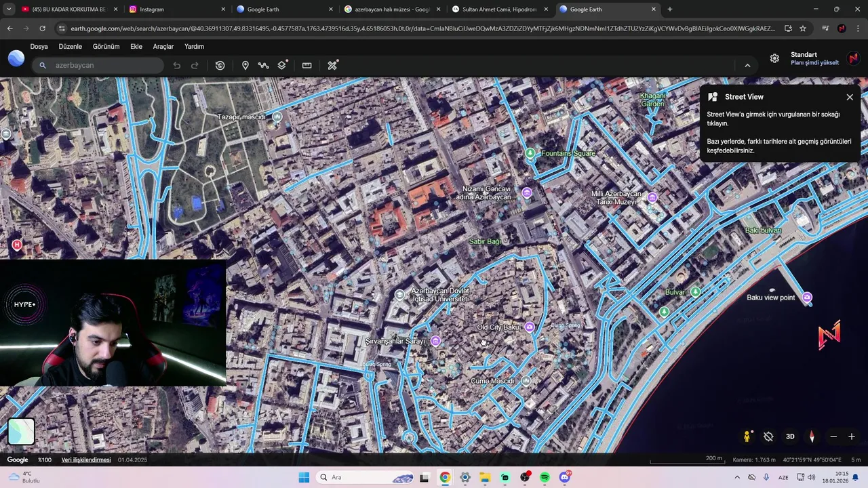Toggle the location tracking button
Screen dimensions: 868x488
(x=768, y=436)
